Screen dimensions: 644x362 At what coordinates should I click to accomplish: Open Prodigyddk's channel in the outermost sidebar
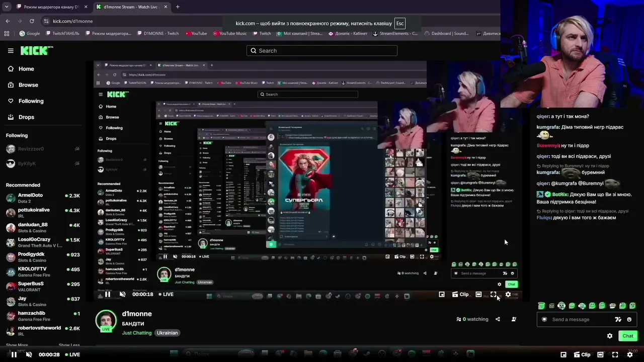tap(43, 257)
